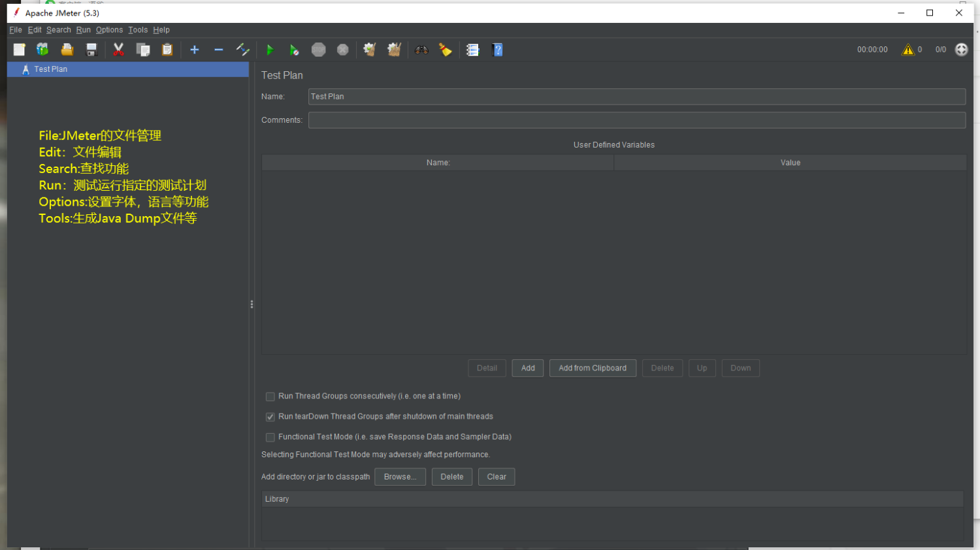Click the yellow warning triangle log icon

908,50
